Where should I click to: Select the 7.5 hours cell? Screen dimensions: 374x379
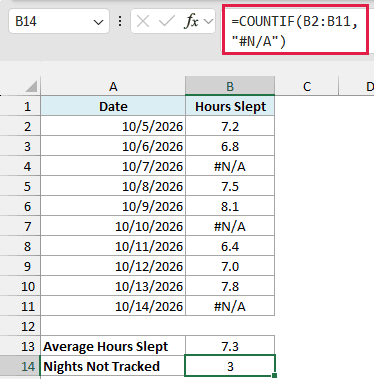click(x=230, y=186)
